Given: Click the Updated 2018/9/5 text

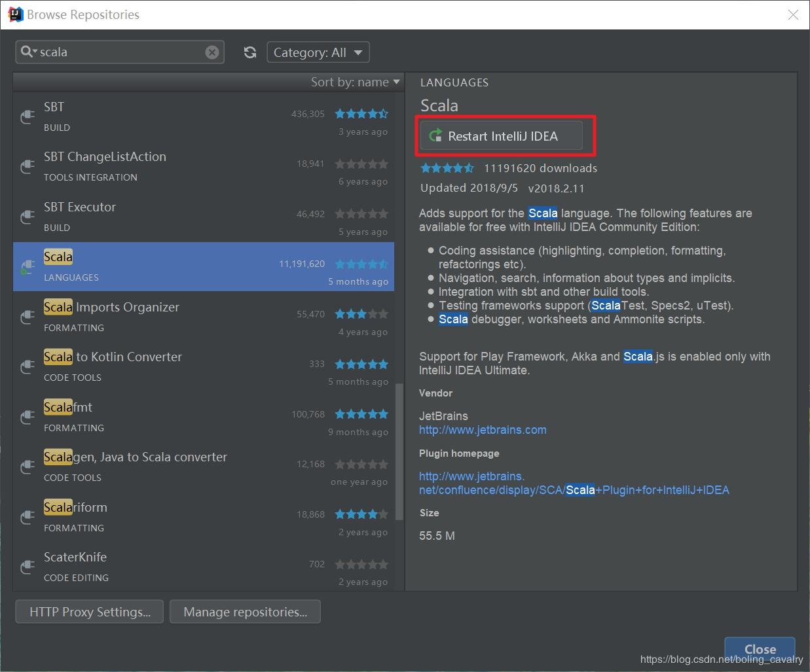Looking at the screenshot, I should tap(469, 188).
